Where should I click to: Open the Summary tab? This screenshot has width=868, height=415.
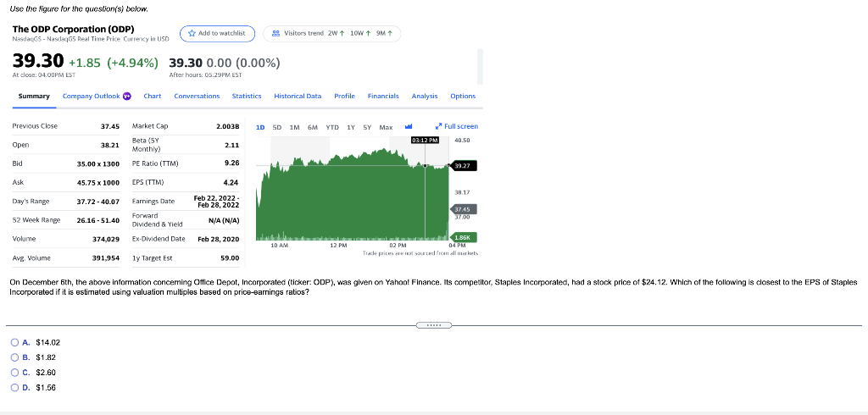tap(34, 97)
